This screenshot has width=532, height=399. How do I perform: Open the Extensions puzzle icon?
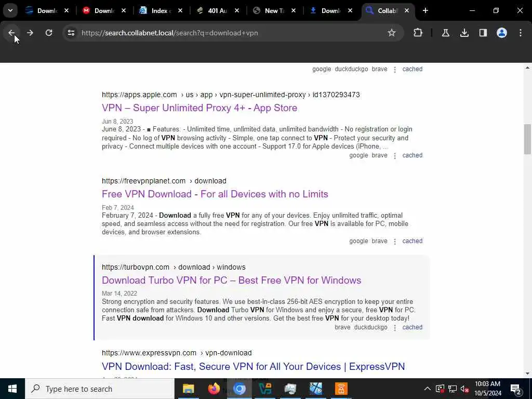[418, 33]
